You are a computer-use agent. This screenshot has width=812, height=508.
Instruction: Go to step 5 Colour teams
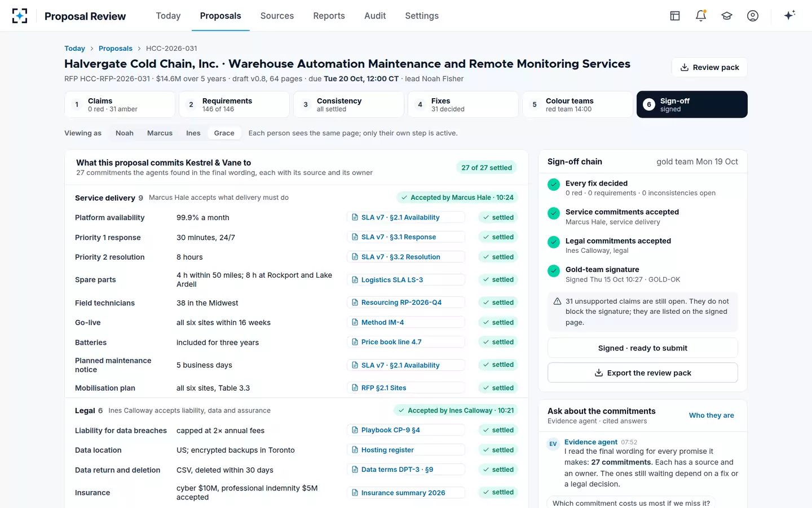pyautogui.click(x=577, y=104)
